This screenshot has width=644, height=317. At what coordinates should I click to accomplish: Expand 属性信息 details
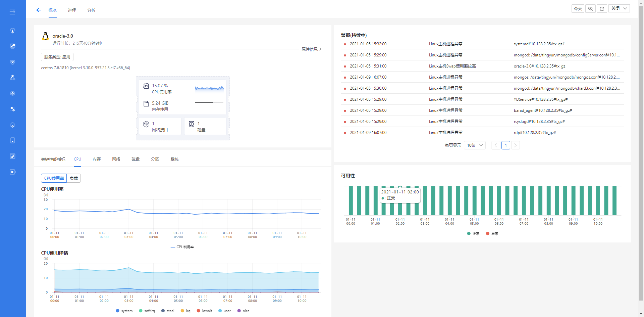(311, 49)
